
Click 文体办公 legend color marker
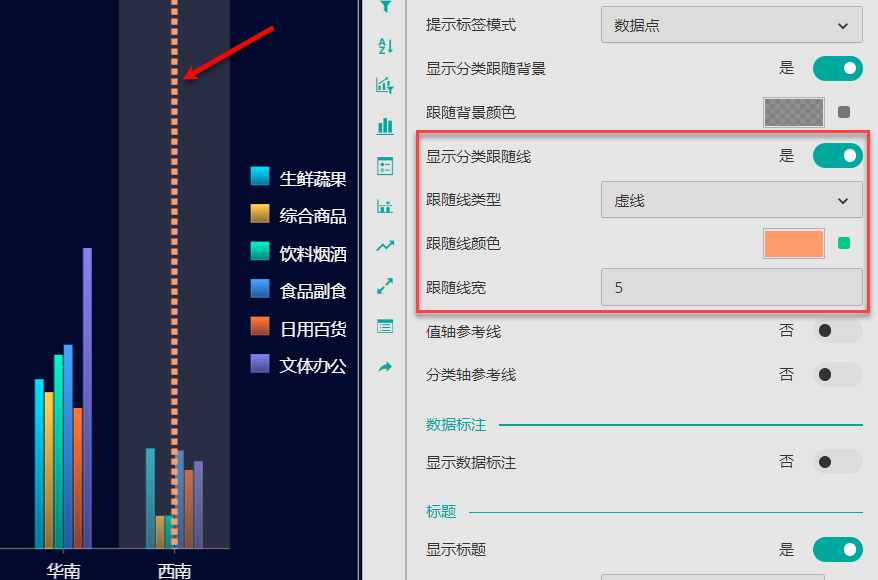click(260, 363)
